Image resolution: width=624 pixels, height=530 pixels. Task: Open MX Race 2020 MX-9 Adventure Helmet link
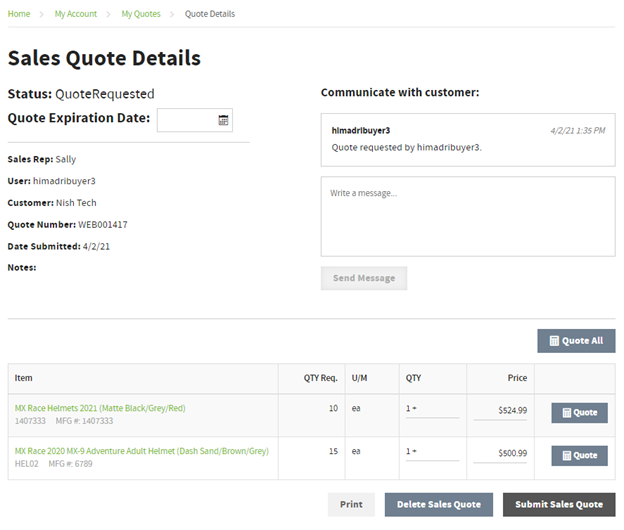(141, 451)
